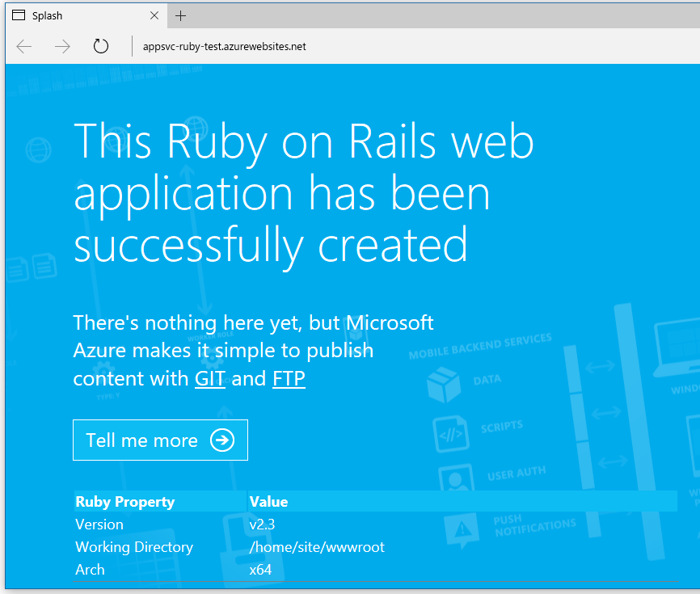Close the Splash tab
Image resolution: width=700 pixels, height=594 pixels.
point(154,15)
